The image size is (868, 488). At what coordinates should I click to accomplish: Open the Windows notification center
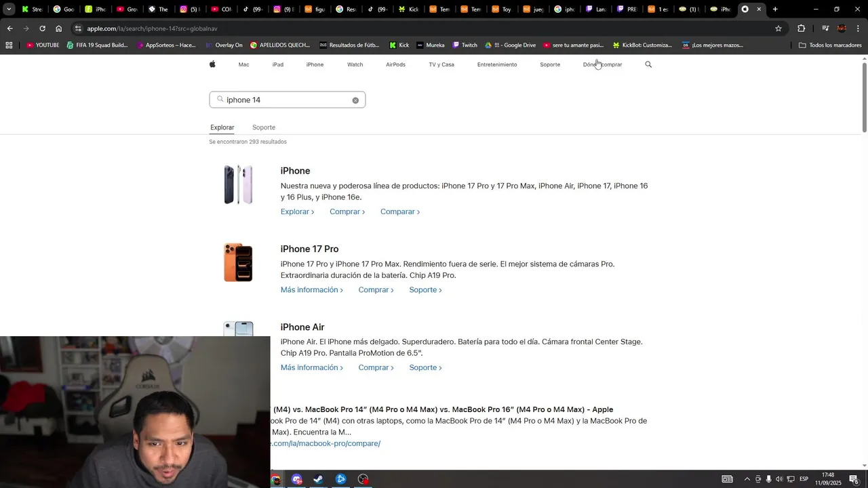coord(854,479)
